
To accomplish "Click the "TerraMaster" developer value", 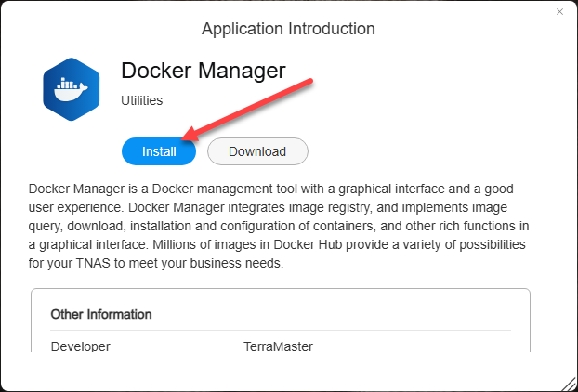I will [278, 346].
